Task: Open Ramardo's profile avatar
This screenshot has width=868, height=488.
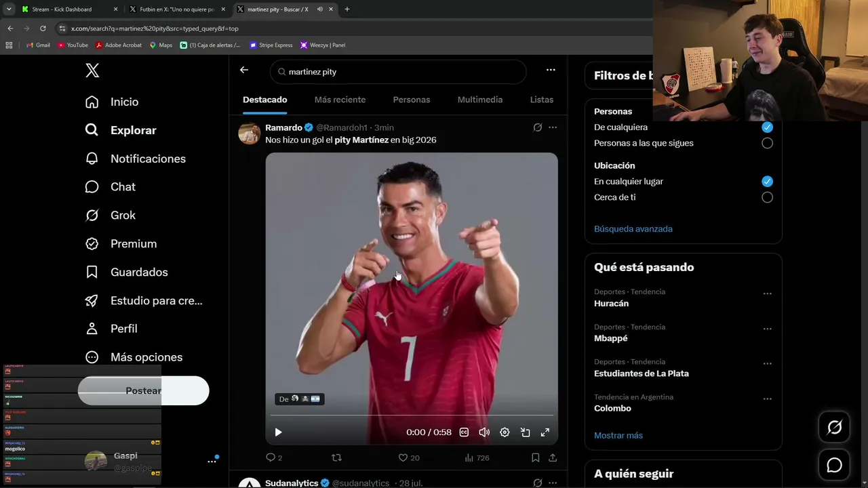Action: [x=250, y=134]
